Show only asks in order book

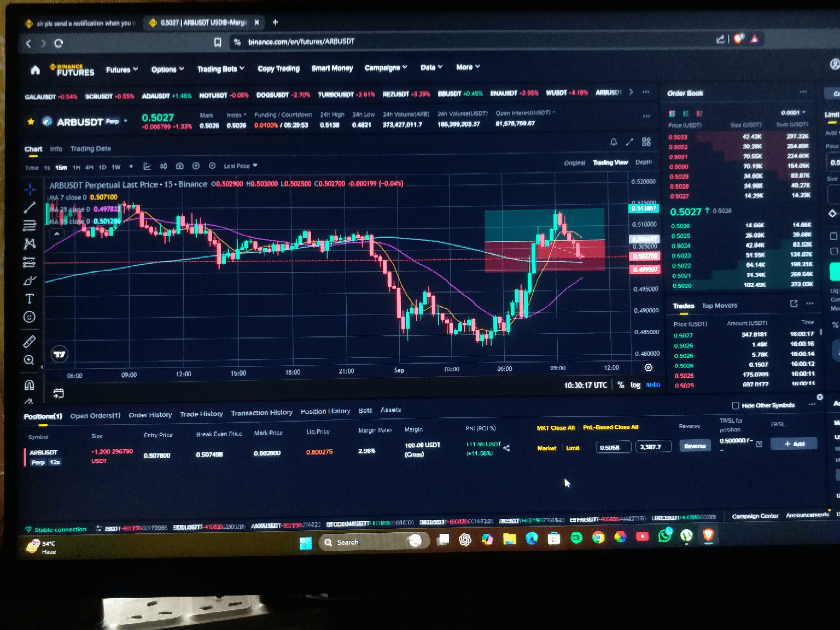[699, 114]
